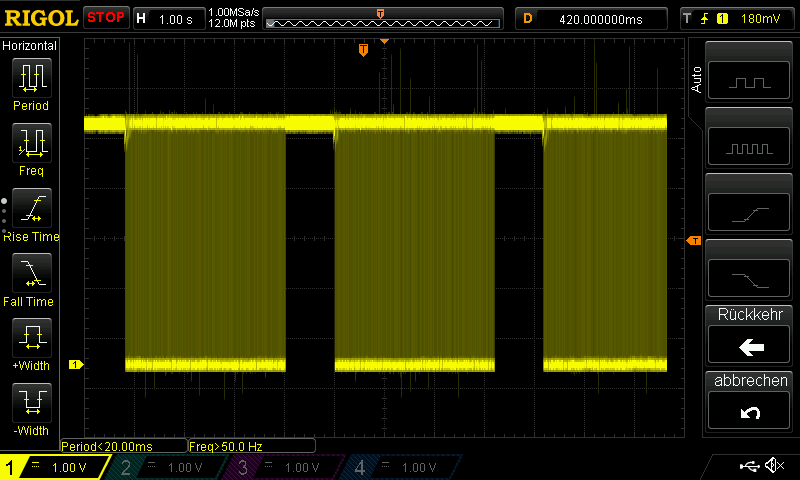Click the USB connection status icon
The width and height of the screenshot is (800, 480).
point(749,465)
